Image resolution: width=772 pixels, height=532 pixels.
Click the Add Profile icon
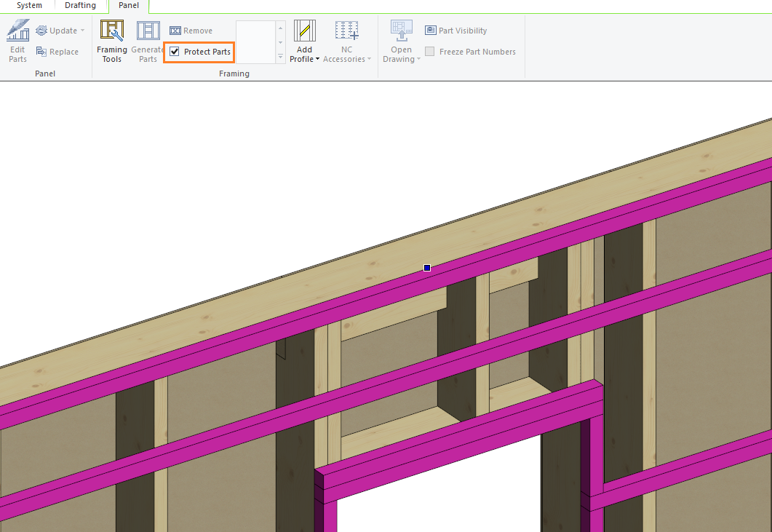(x=304, y=32)
